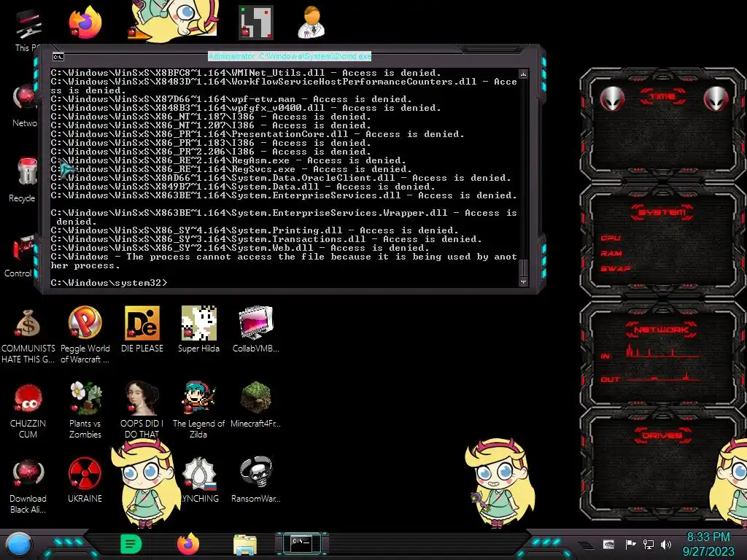The width and height of the screenshot is (747, 560).
Task: Click the DRIVES gadget header
Action: (661, 435)
